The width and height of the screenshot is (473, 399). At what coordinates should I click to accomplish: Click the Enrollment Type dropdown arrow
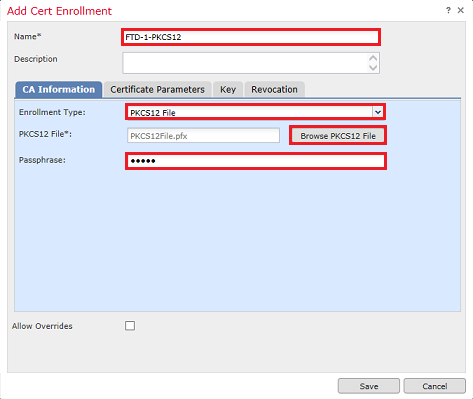click(378, 112)
